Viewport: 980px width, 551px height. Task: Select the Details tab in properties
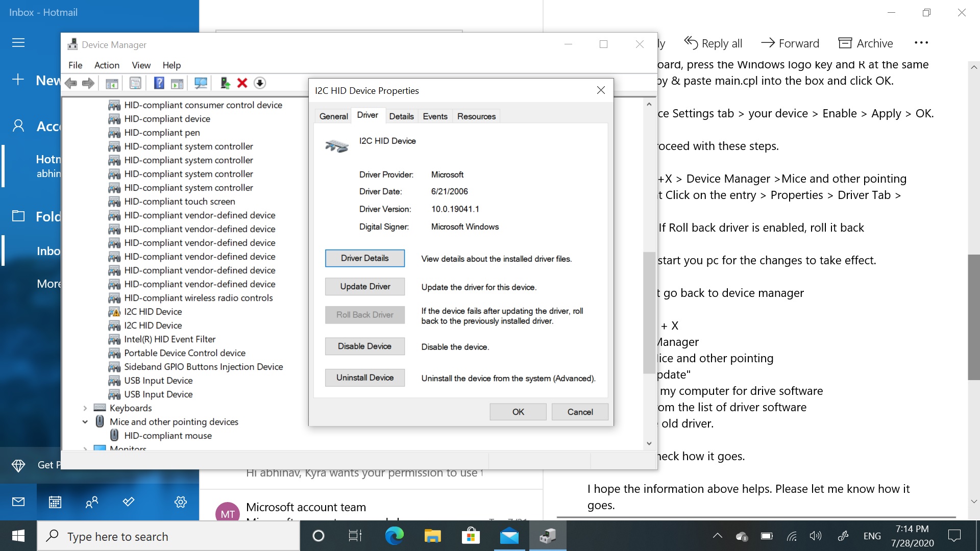tap(401, 116)
